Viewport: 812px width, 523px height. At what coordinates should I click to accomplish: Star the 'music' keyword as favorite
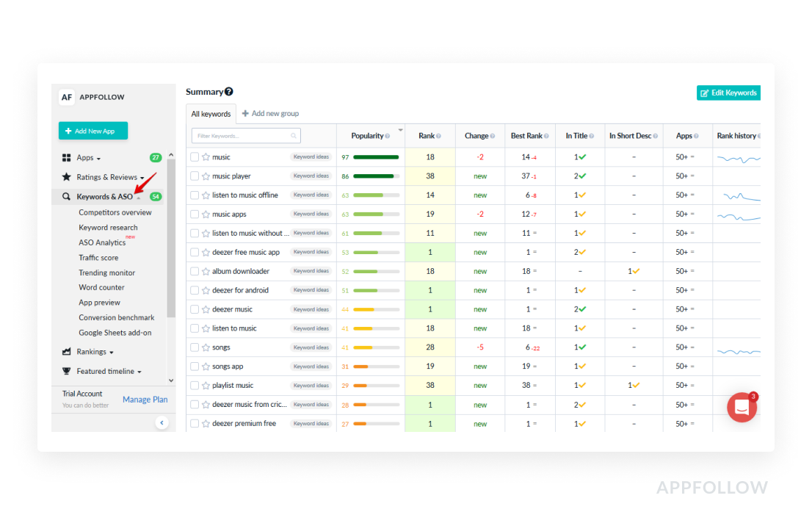point(206,157)
